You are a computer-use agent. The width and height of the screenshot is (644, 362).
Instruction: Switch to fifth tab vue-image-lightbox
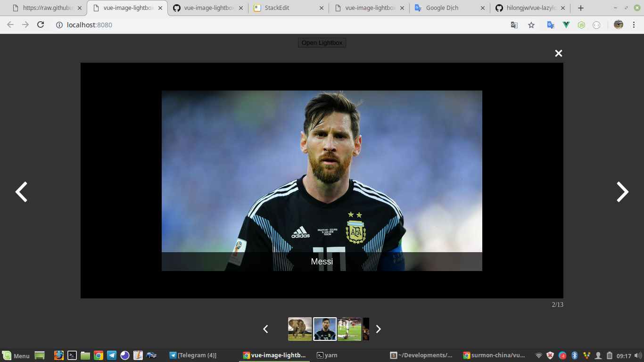pos(370,8)
